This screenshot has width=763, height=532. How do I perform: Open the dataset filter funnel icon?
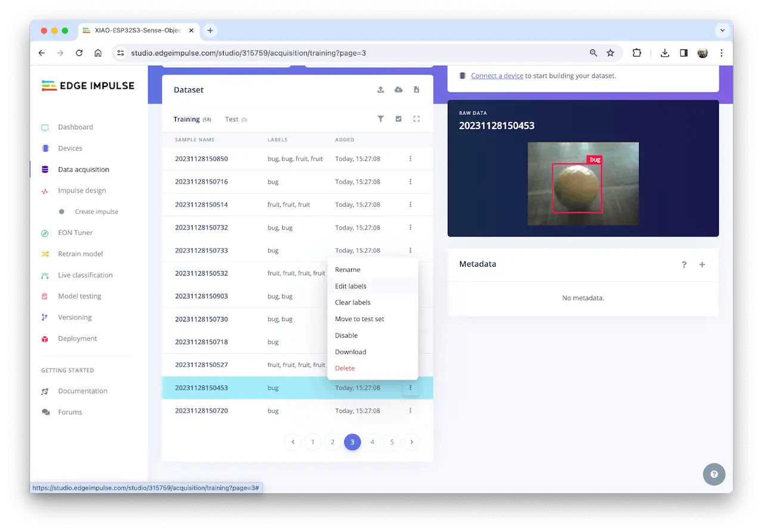(380, 119)
